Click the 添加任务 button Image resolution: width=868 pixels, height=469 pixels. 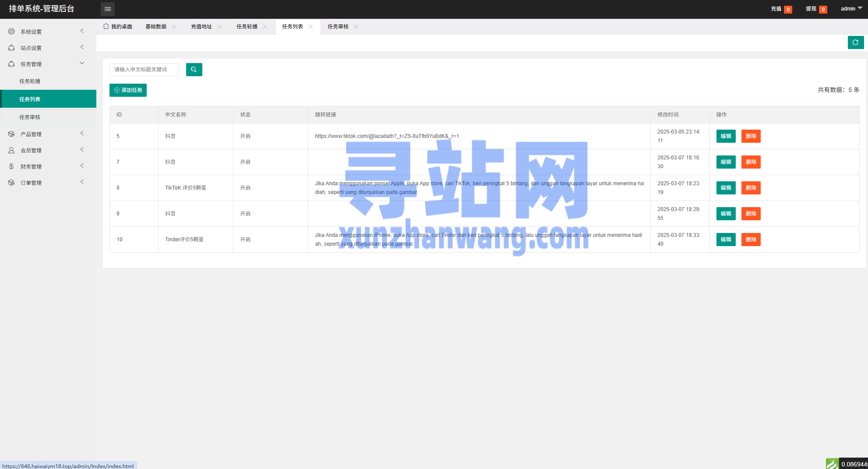(128, 90)
